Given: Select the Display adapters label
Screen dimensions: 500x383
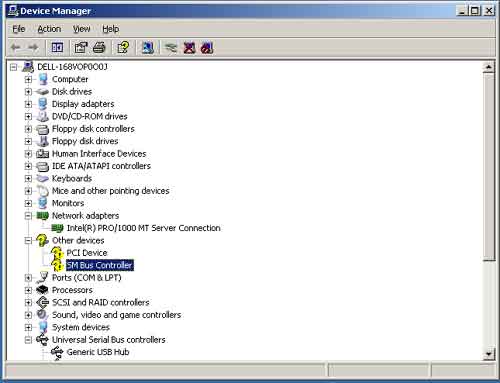Looking at the screenshot, I should [83, 104].
